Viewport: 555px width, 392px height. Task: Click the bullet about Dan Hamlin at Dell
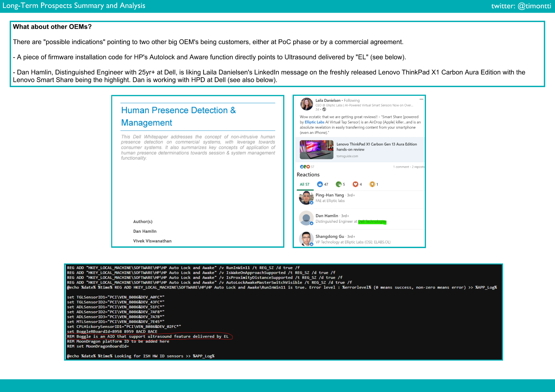[269, 76]
